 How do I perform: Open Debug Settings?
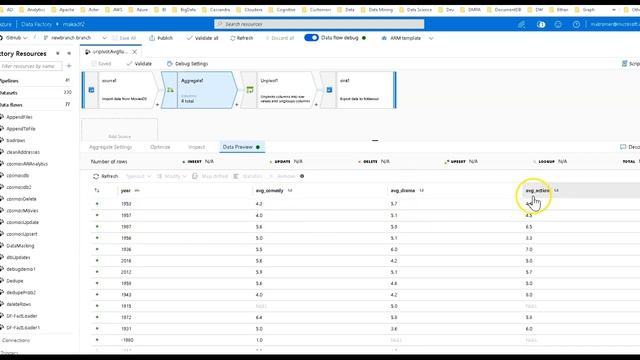pyautogui.click(x=187, y=64)
